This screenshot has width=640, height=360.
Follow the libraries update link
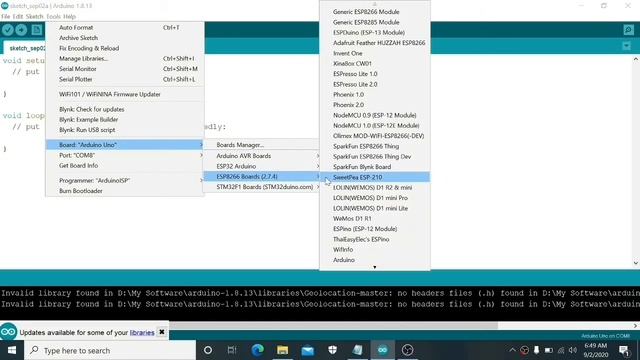tap(142, 333)
